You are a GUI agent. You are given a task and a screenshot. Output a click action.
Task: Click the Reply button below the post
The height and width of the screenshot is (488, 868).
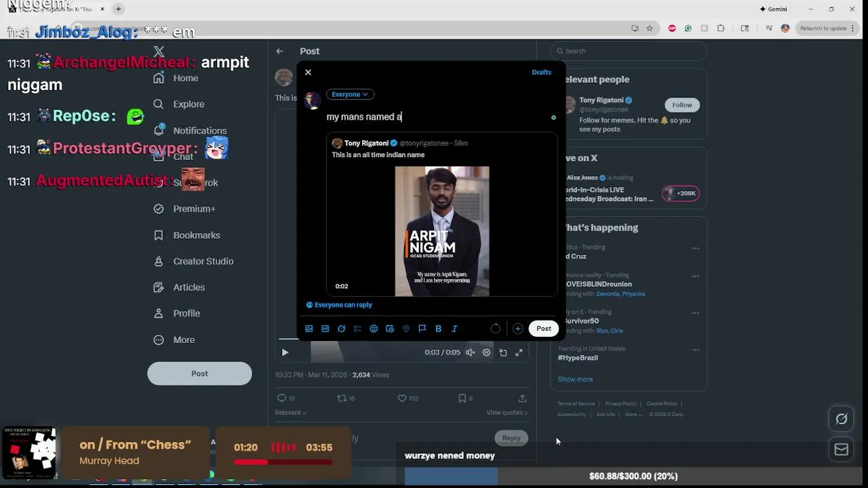(511, 439)
